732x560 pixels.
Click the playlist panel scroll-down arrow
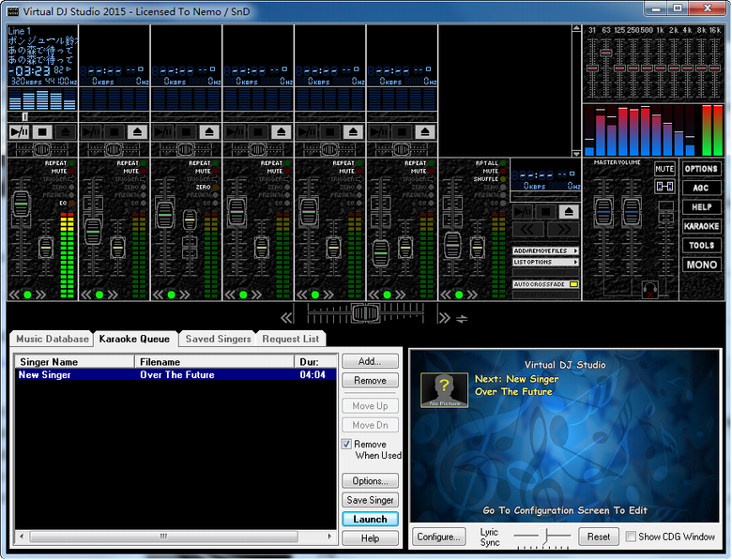click(x=576, y=153)
